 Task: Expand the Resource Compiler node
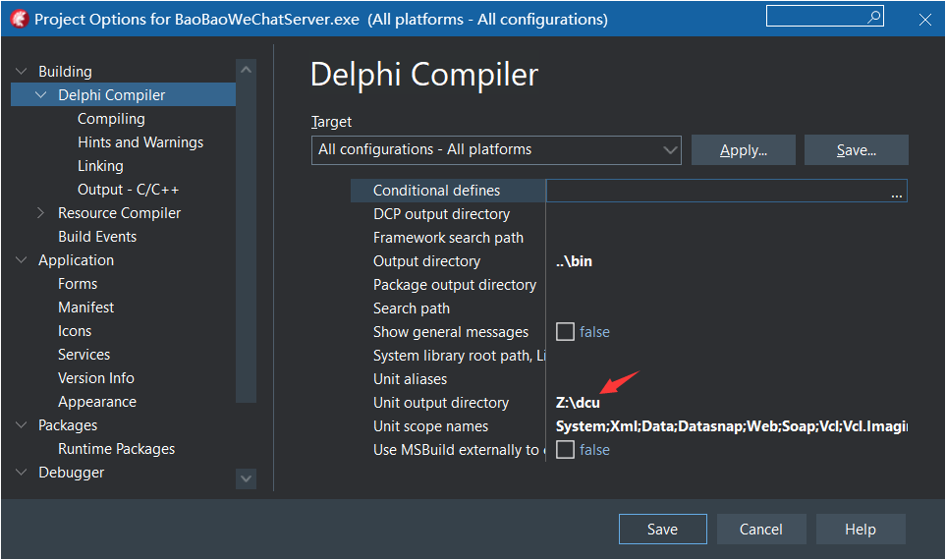[41, 213]
